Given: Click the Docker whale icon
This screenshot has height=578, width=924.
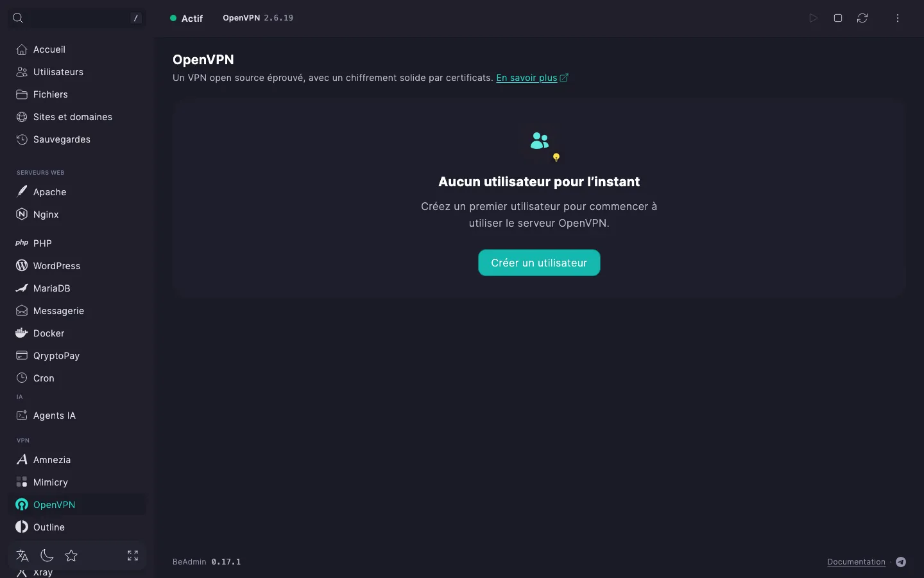Looking at the screenshot, I should tap(22, 333).
